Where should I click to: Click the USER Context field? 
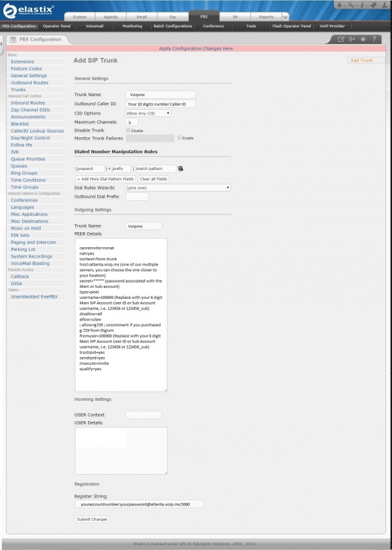tap(144, 415)
